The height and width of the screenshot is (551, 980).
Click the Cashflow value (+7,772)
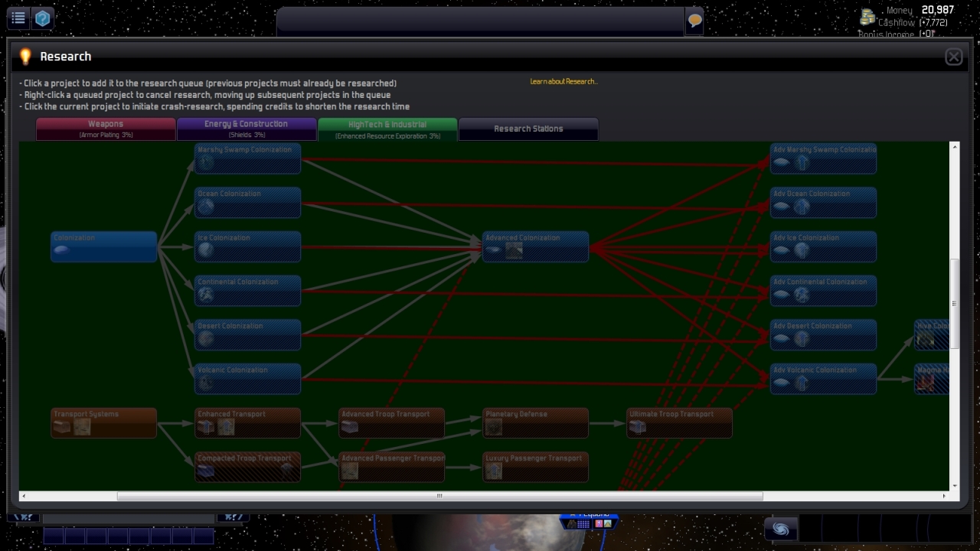(x=934, y=23)
